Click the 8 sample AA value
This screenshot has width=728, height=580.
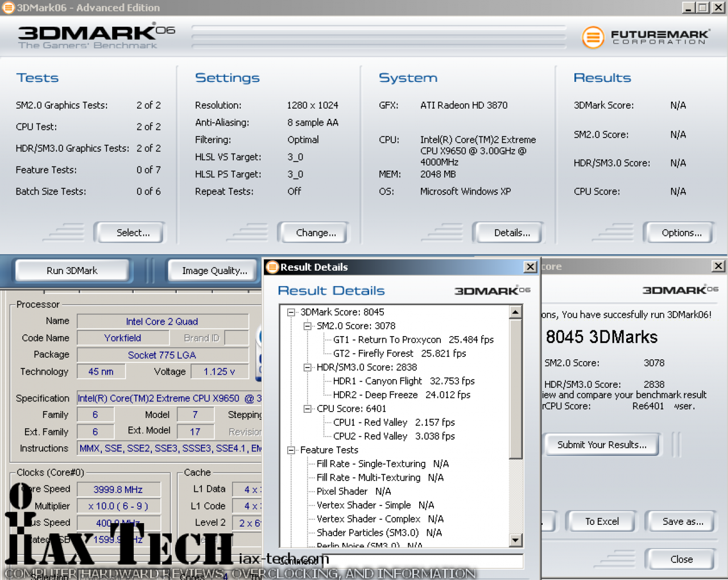tap(312, 122)
